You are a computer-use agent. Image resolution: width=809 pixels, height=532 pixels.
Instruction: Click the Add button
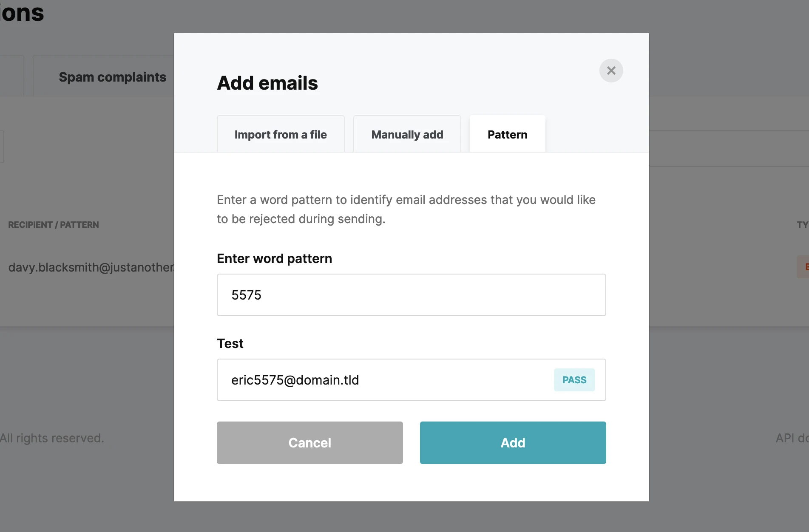pyautogui.click(x=513, y=443)
